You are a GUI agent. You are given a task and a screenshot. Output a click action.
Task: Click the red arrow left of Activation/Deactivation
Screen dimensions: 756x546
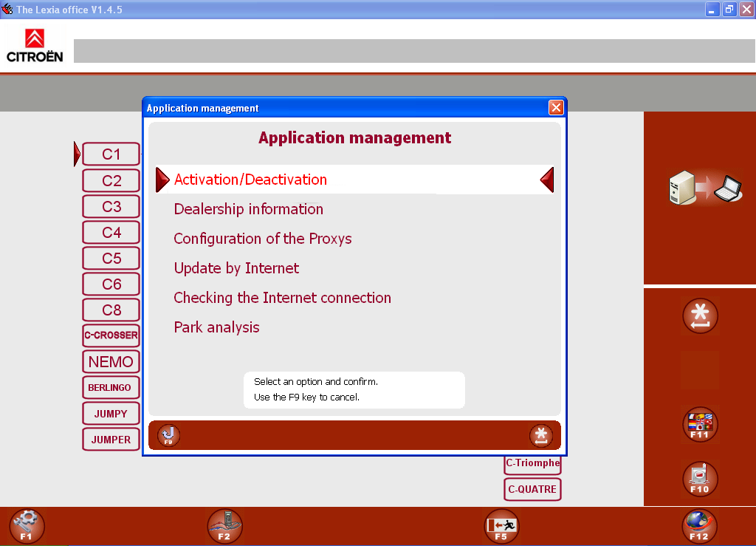pyautogui.click(x=162, y=180)
